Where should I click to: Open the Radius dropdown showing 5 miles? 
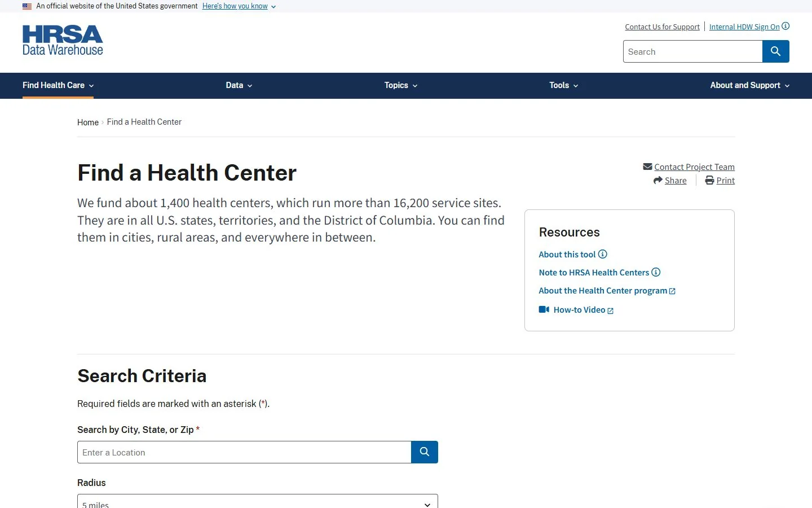coord(258,501)
